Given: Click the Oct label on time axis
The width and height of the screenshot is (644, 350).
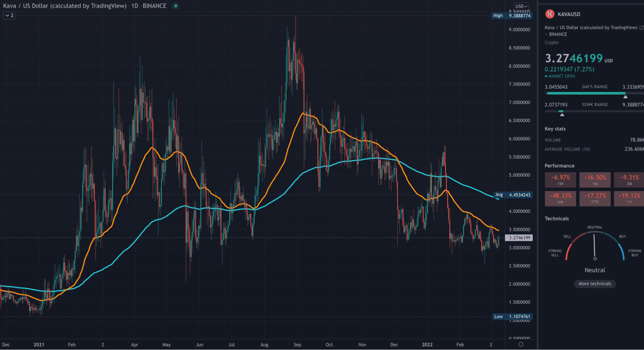Looking at the screenshot, I should tap(329, 345).
